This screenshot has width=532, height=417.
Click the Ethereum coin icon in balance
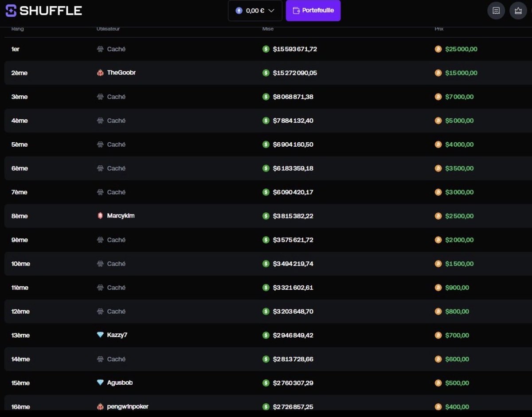[x=239, y=11]
